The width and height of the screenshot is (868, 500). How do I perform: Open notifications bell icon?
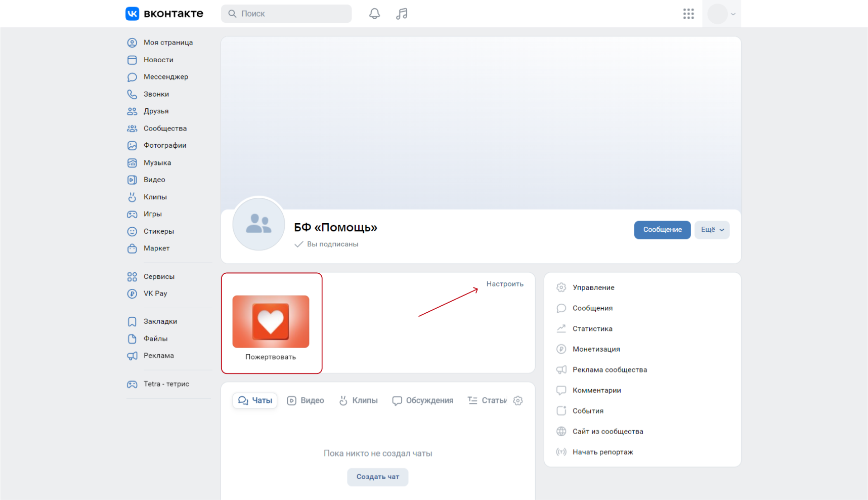(374, 14)
